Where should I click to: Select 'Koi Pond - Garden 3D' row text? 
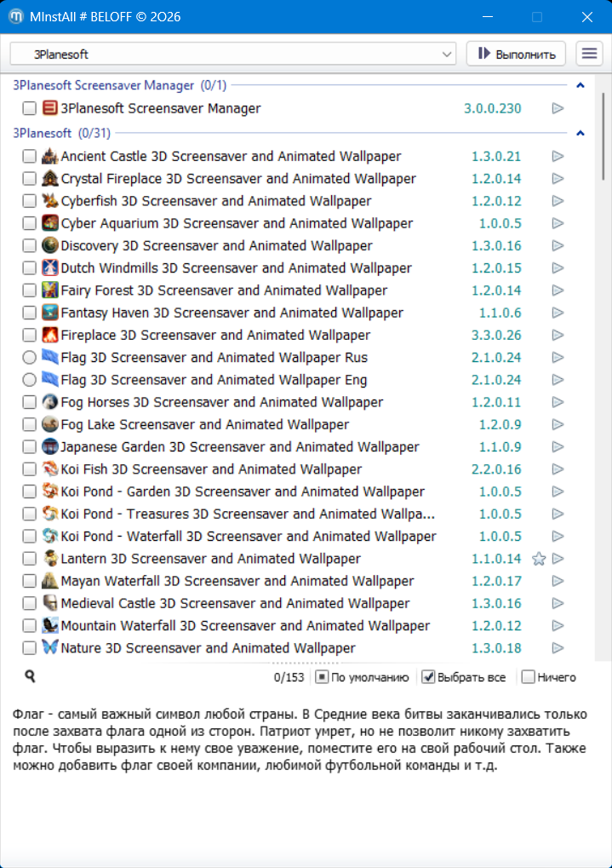pyautogui.click(x=243, y=491)
